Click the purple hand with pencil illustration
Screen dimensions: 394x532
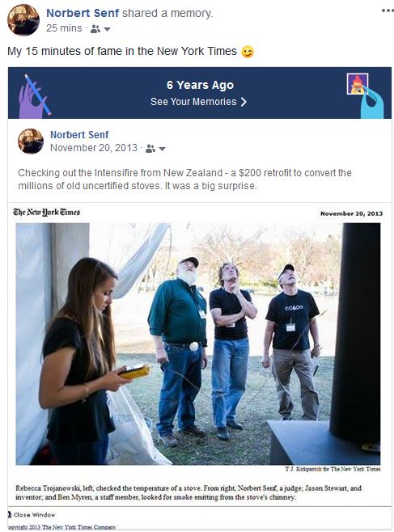(x=34, y=96)
